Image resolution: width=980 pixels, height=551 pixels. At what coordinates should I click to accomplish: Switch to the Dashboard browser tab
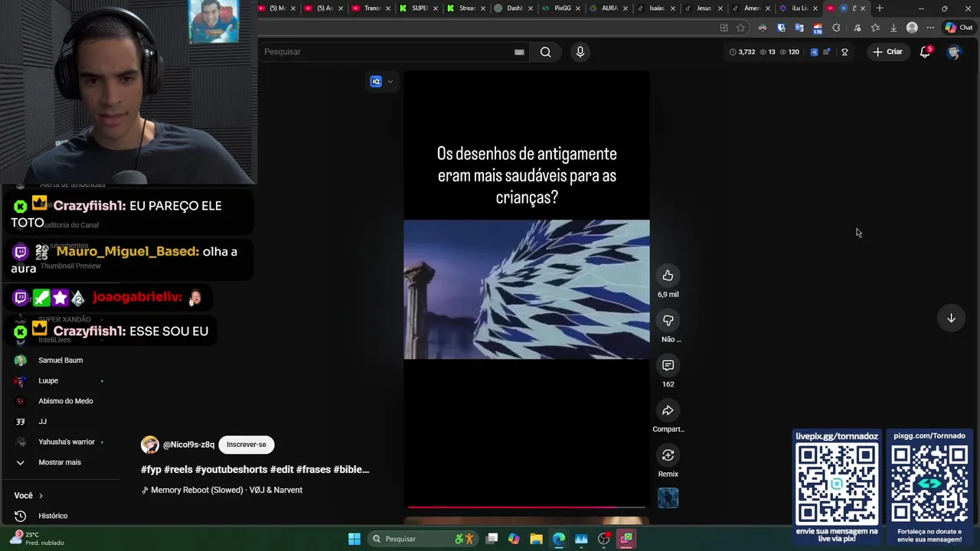tap(513, 8)
